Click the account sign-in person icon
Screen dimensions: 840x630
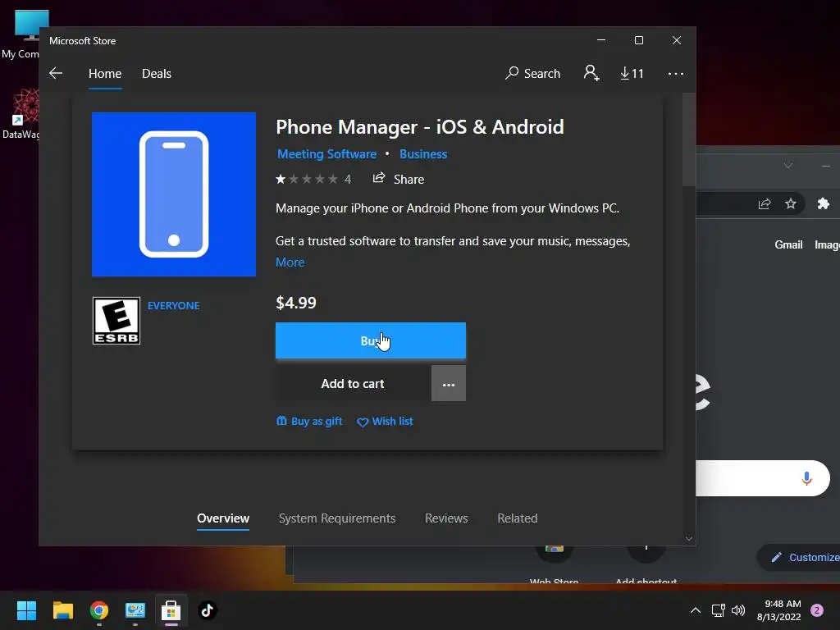point(591,73)
